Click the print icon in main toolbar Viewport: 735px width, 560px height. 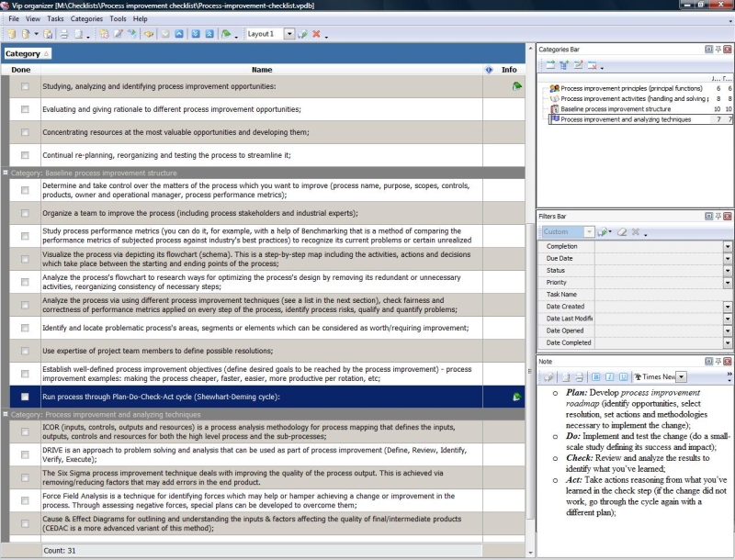pos(64,34)
